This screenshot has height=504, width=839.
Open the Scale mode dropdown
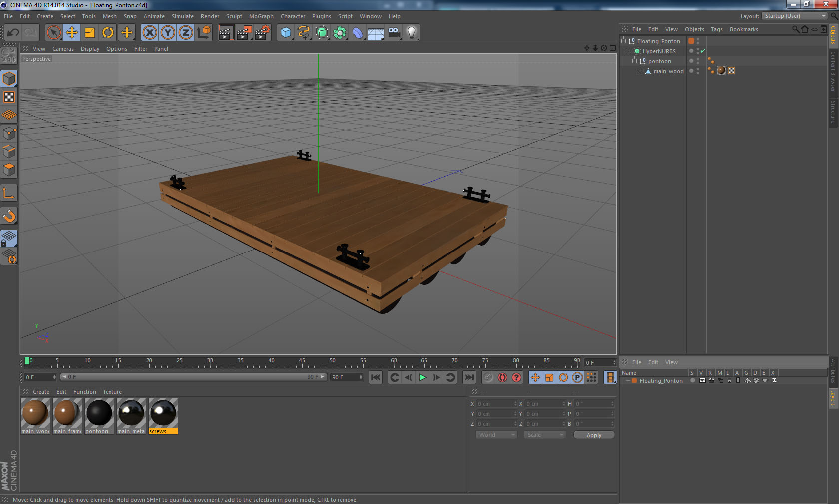[x=544, y=435]
